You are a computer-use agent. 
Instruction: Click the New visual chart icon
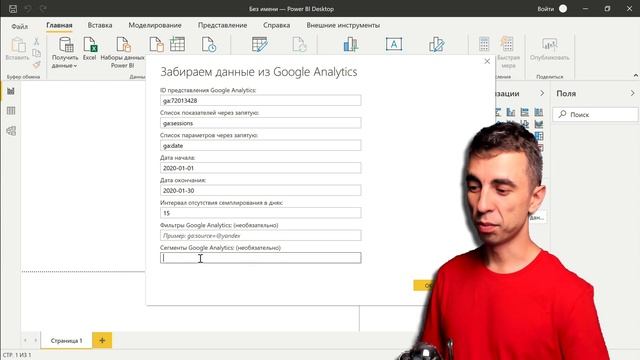351,44
